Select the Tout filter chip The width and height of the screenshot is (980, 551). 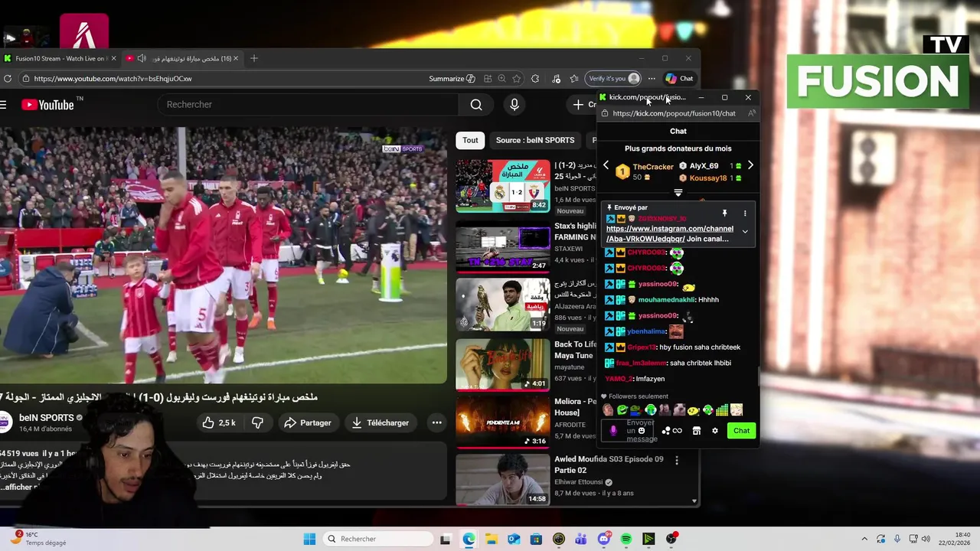[470, 140]
